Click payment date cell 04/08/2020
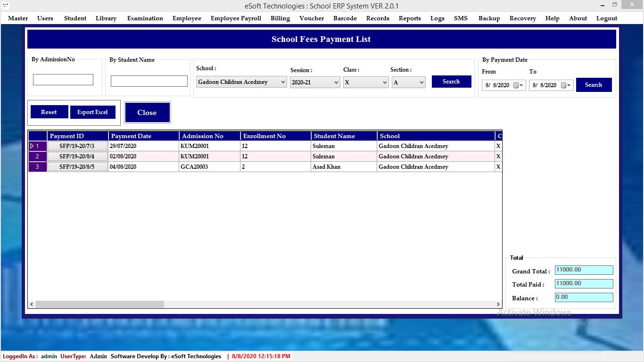This screenshot has height=362, width=644. pos(144,167)
